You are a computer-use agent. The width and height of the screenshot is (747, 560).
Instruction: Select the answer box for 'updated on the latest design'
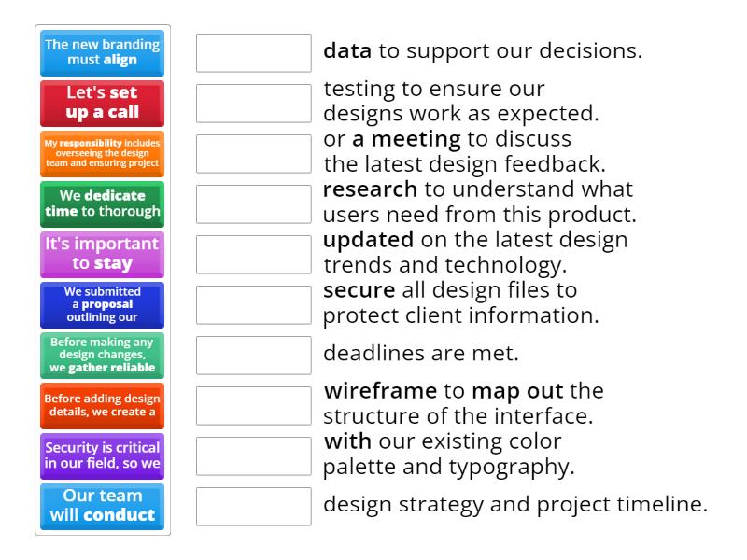click(254, 254)
